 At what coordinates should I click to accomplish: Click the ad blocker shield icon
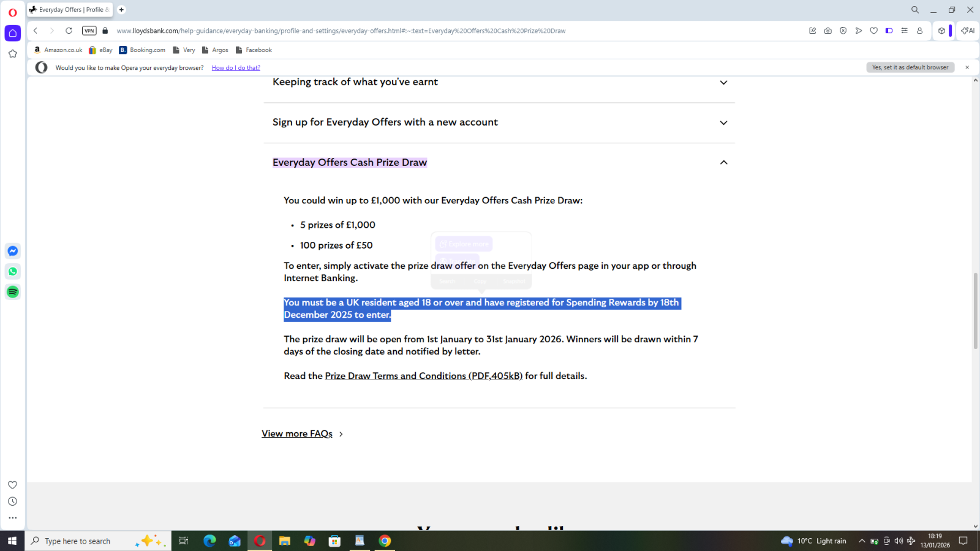(843, 31)
